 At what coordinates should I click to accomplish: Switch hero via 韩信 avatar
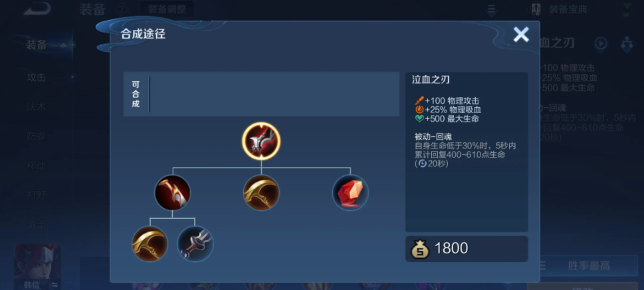[37, 267]
